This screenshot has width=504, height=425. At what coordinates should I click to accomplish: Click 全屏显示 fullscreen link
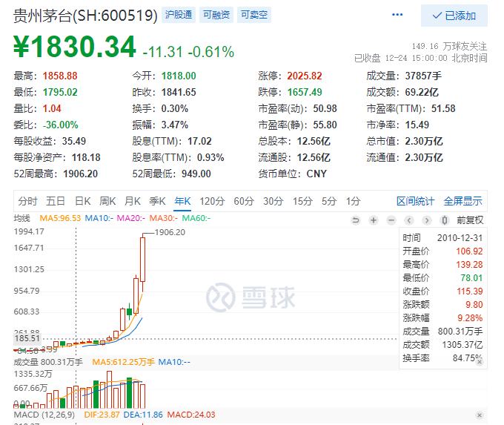(x=462, y=202)
